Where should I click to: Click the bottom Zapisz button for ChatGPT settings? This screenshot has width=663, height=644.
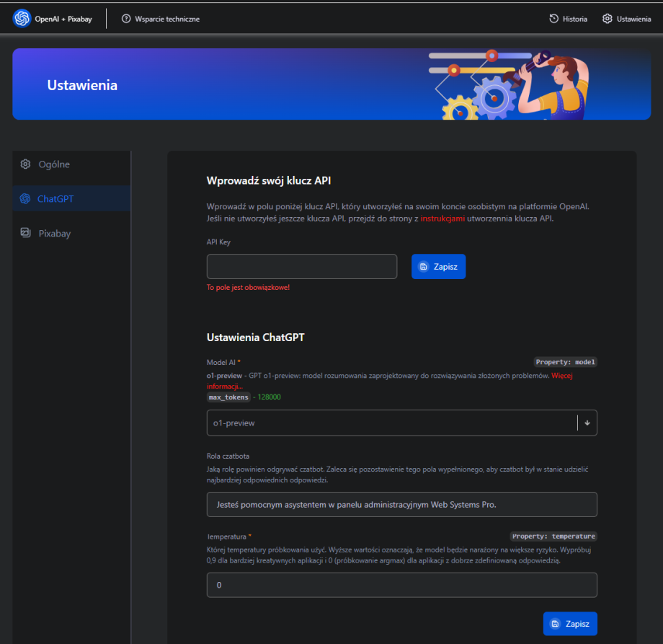[x=570, y=623]
